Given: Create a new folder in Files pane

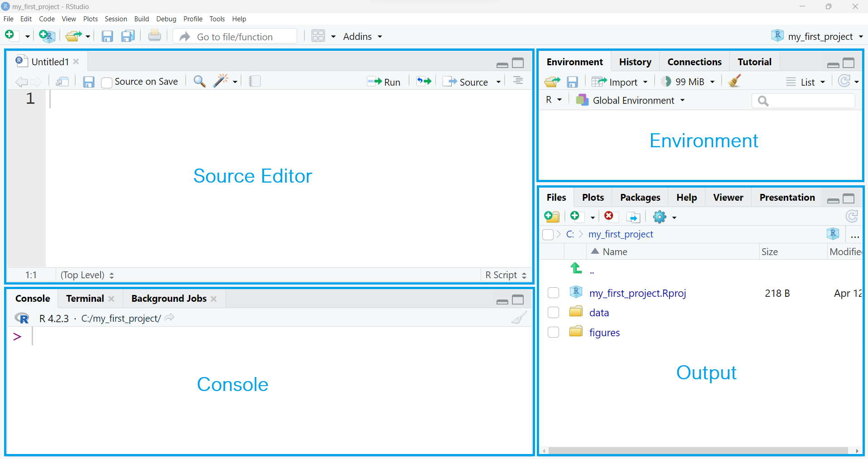Looking at the screenshot, I should click(x=552, y=217).
